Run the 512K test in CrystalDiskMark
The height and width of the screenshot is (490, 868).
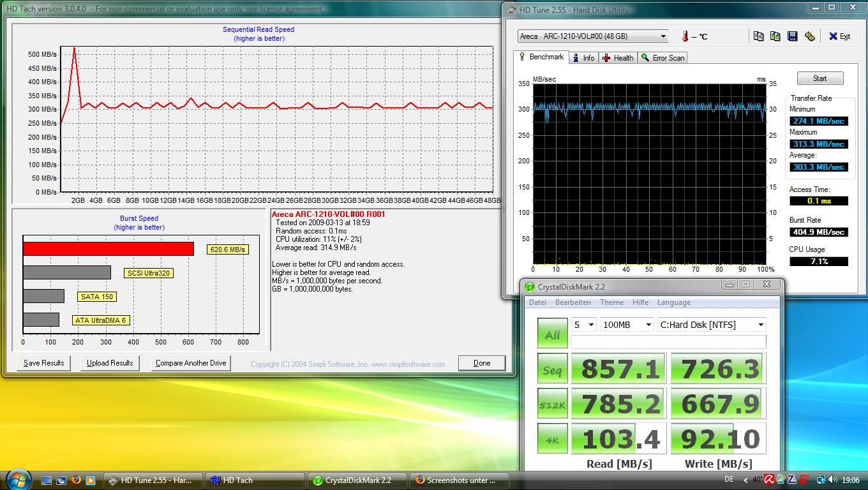tap(553, 403)
